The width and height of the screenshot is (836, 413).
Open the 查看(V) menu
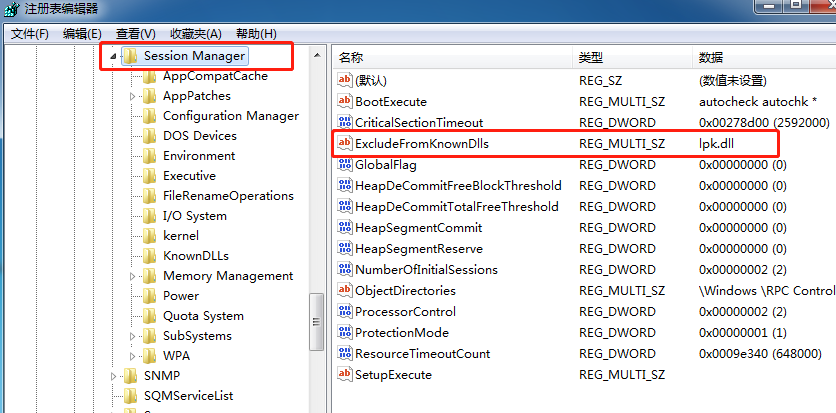[136, 33]
